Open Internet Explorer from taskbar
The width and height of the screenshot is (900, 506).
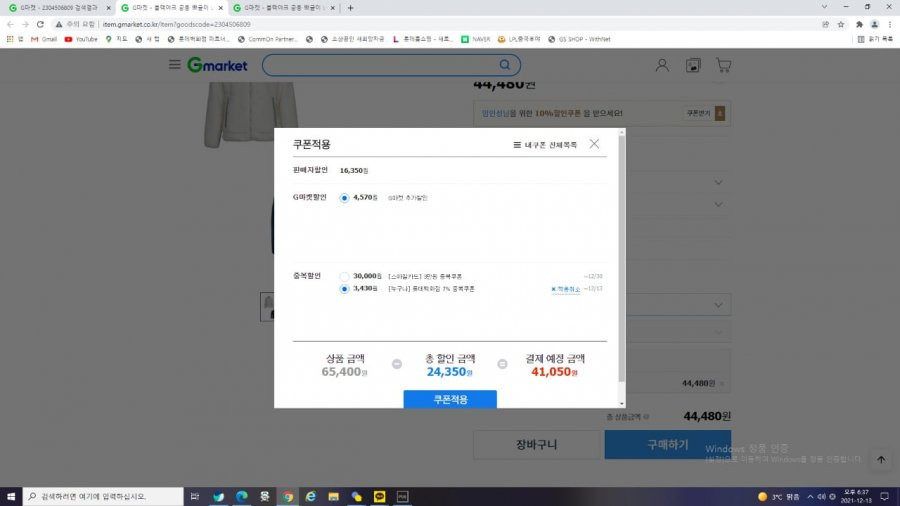pos(311,496)
